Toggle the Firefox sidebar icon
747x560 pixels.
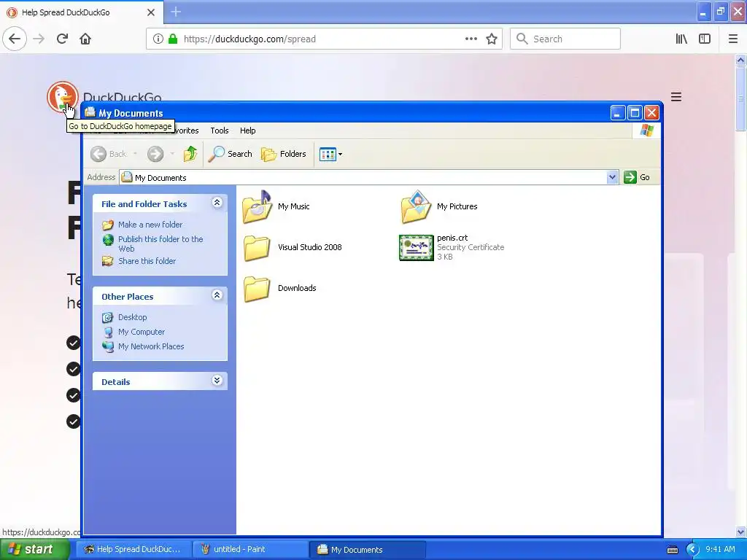[705, 39]
